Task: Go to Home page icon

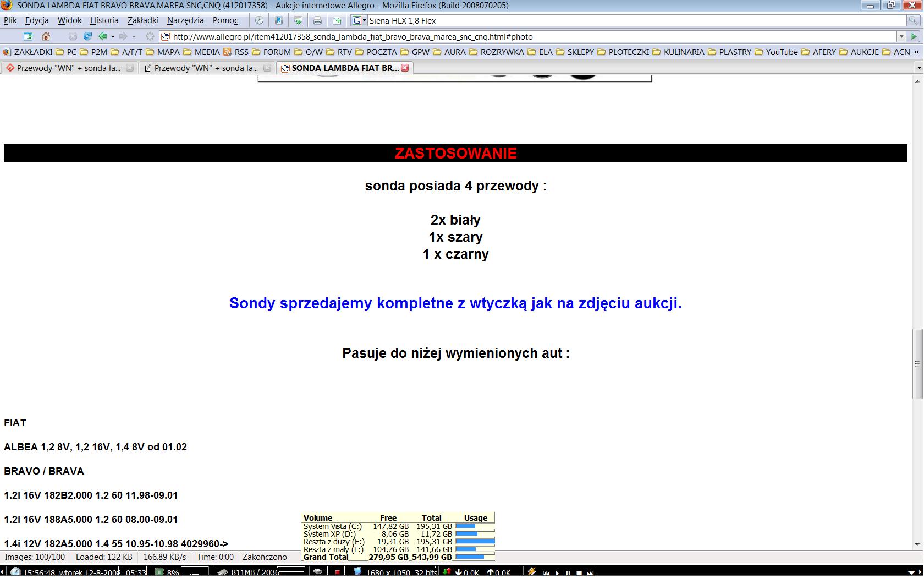Action: pos(46,36)
